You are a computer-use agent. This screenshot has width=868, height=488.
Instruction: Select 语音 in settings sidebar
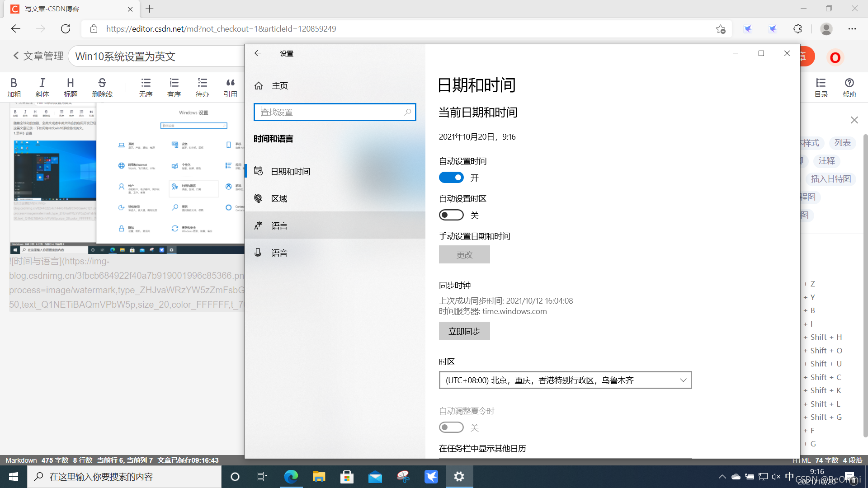click(x=279, y=253)
